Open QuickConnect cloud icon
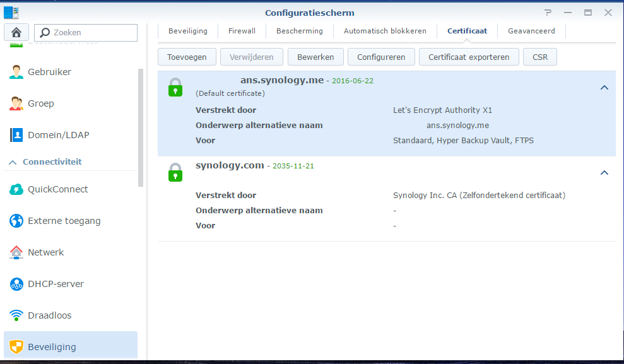624x364 pixels. point(16,189)
